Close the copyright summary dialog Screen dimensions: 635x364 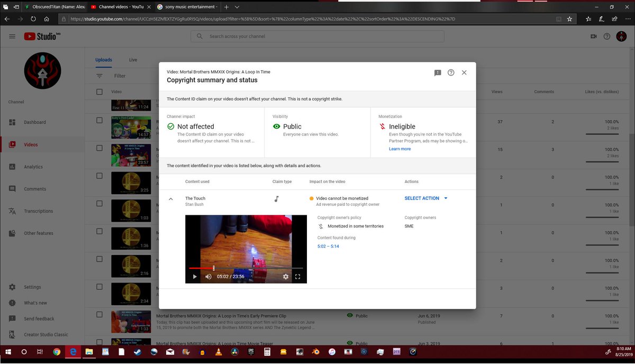[464, 72]
